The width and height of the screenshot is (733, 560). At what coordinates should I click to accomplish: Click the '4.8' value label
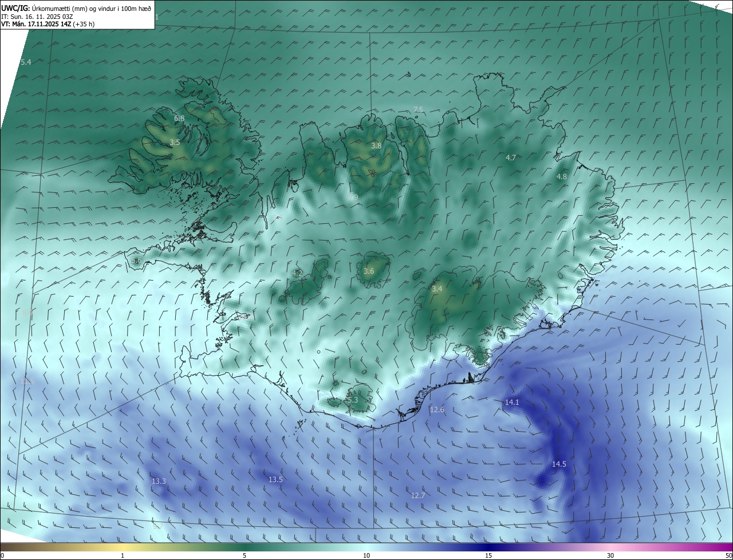coord(562,177)
